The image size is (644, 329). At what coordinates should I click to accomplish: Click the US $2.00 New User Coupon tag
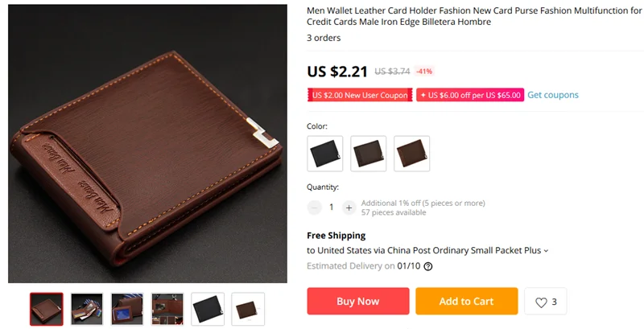[360, 95]
